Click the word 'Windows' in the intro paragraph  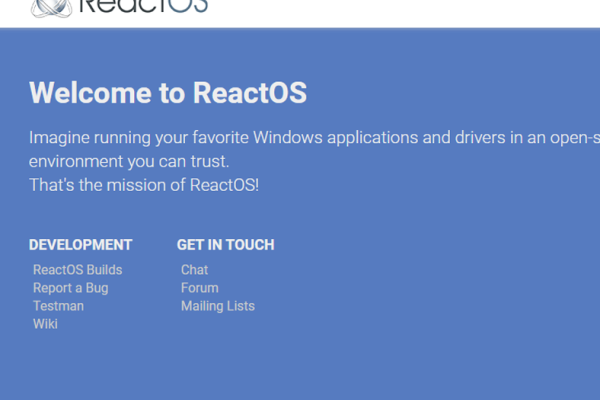(x=292, y=137)
